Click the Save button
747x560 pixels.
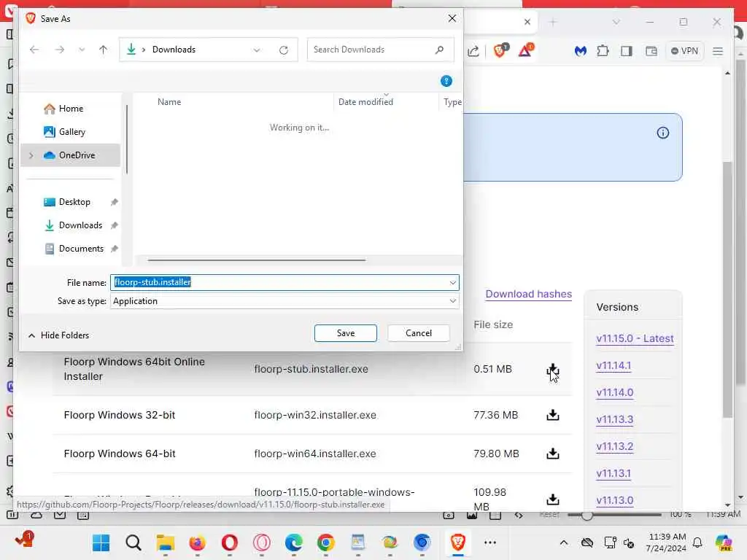345,333
